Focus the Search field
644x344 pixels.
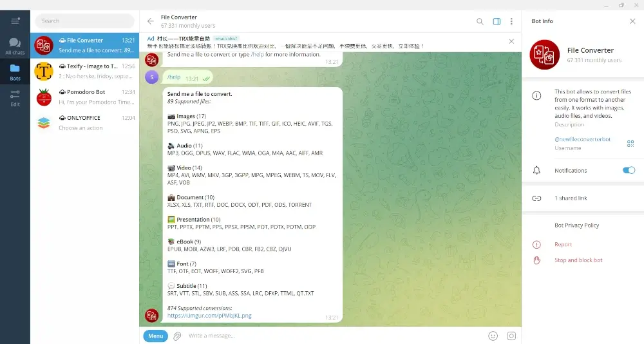click(84, 21)
